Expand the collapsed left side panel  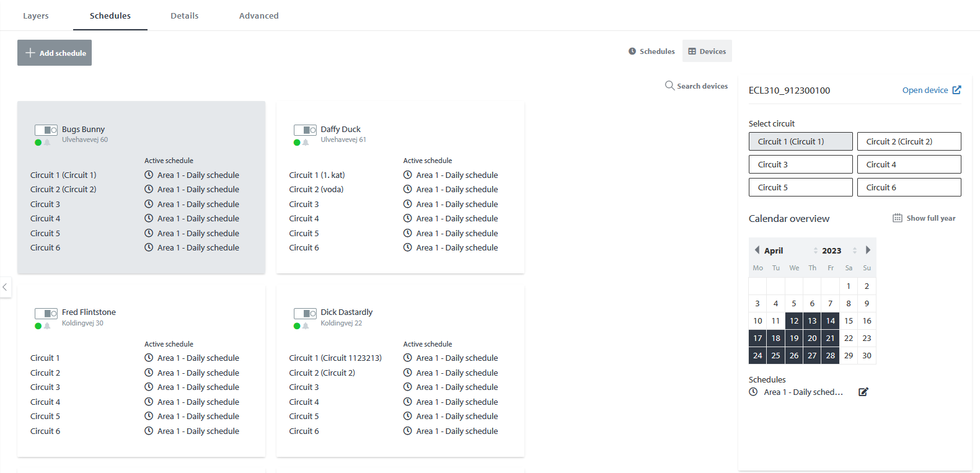5,287
